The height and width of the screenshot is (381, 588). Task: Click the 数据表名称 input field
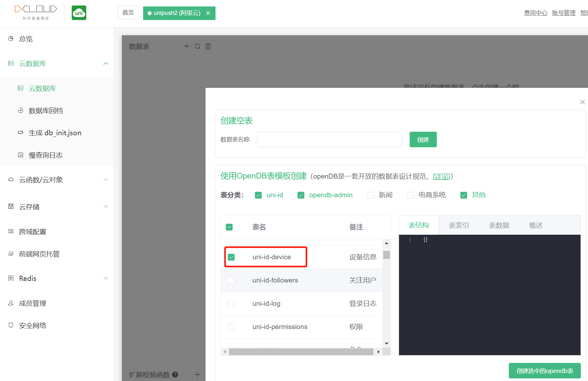(x=329, y=139)
